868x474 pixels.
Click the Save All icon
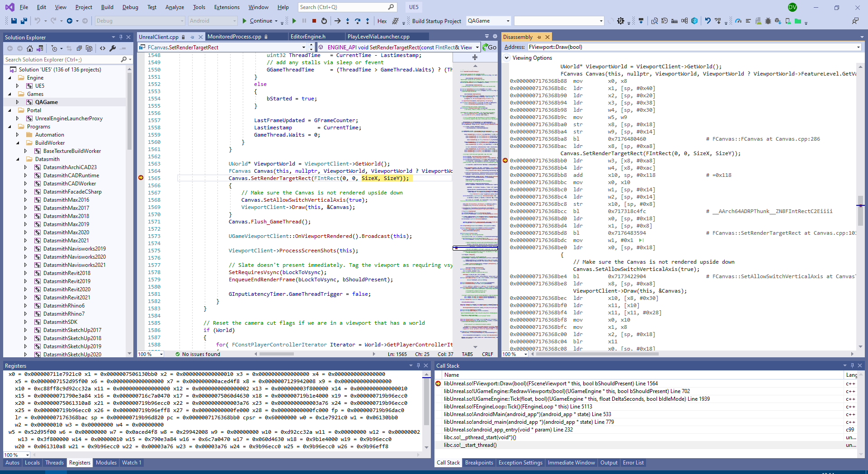point(24,21)
